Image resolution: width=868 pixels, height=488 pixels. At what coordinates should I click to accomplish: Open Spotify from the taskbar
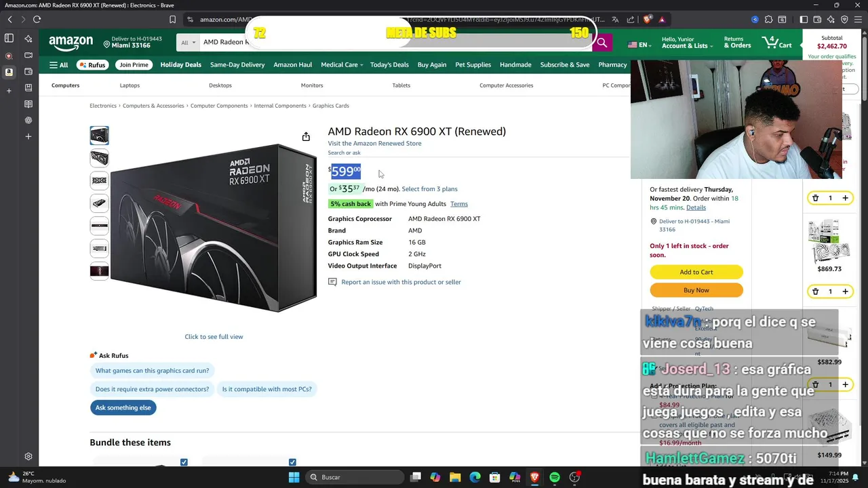tap(555, 477)
